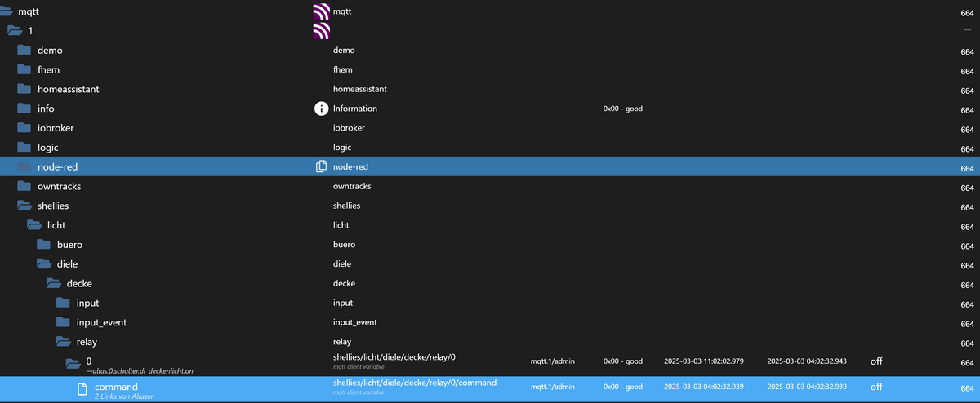
Task: Expand the fhem folder
Action: (x=23, y=69)
